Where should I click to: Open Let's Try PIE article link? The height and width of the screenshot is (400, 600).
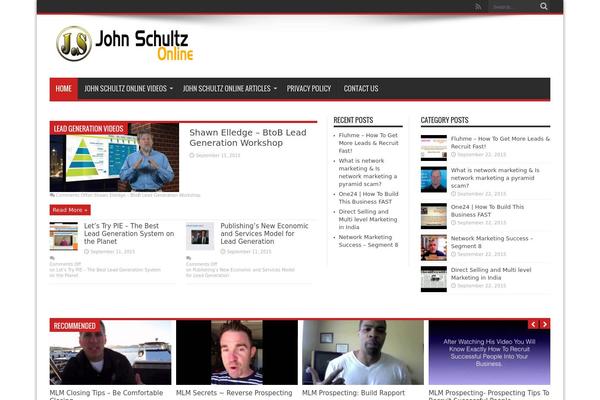pos(129,233)
